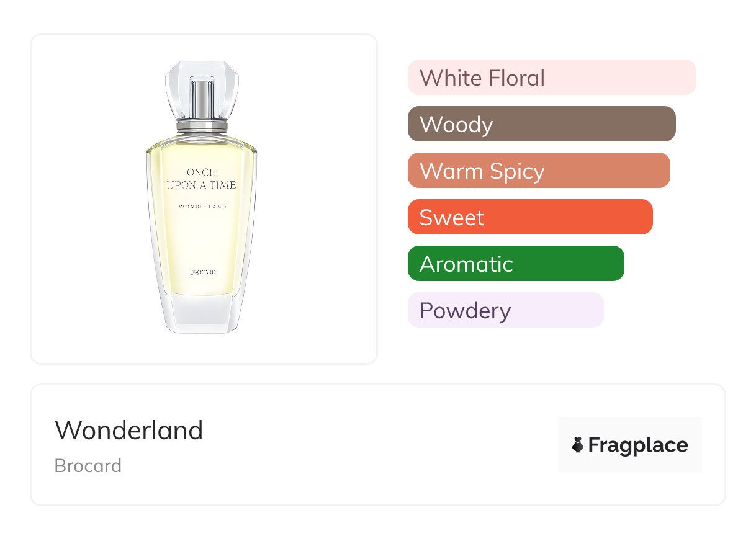Click the Fragplace wordmark text

[638, 445]
